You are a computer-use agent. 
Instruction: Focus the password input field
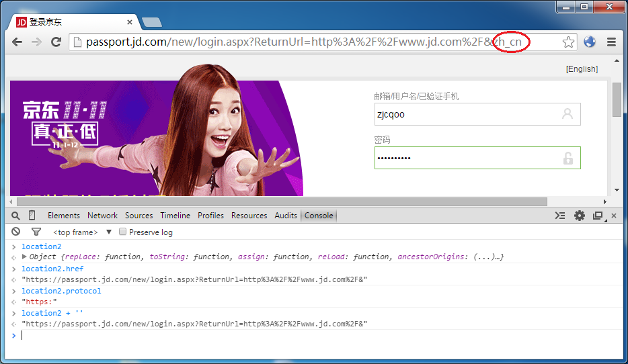coord(477,158)
